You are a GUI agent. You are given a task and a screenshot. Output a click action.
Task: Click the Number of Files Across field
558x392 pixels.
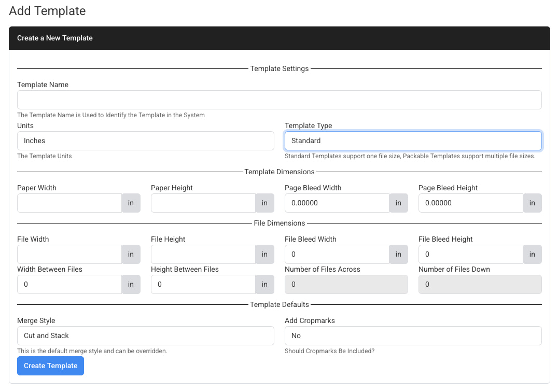346,284
